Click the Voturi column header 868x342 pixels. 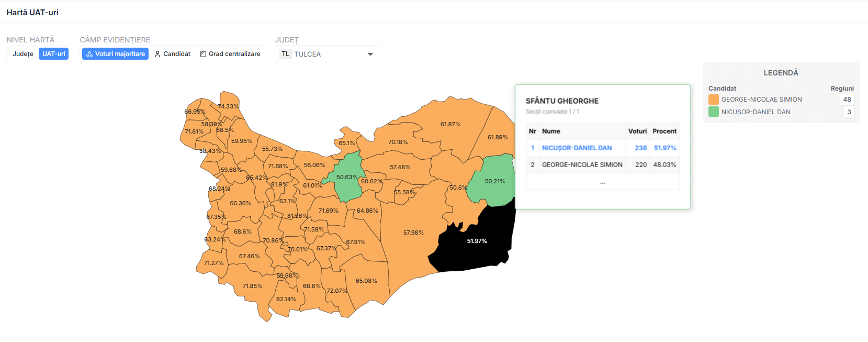[637, 131]
